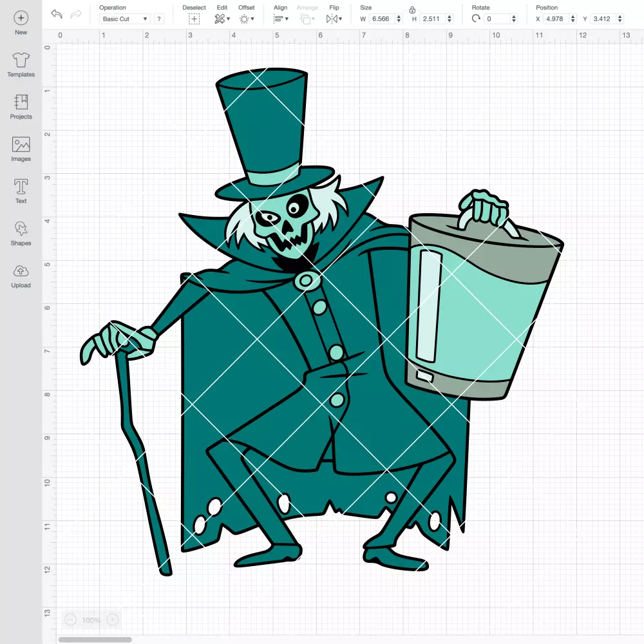Click the Rotate icon
Screen dimensions: 644x644
click(x=476, y=19)
